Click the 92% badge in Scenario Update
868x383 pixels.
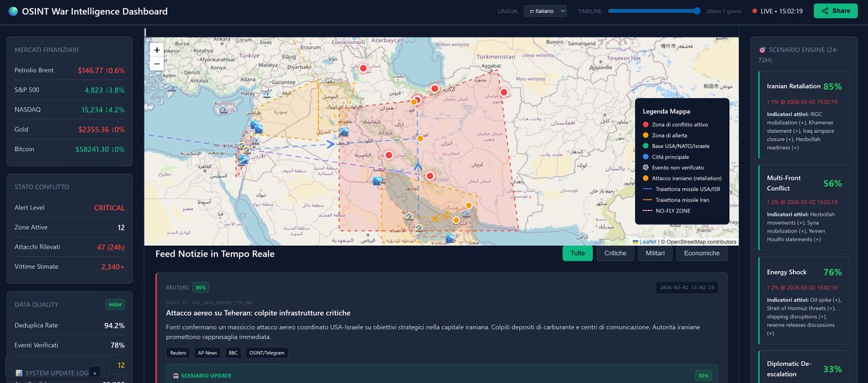702,376
